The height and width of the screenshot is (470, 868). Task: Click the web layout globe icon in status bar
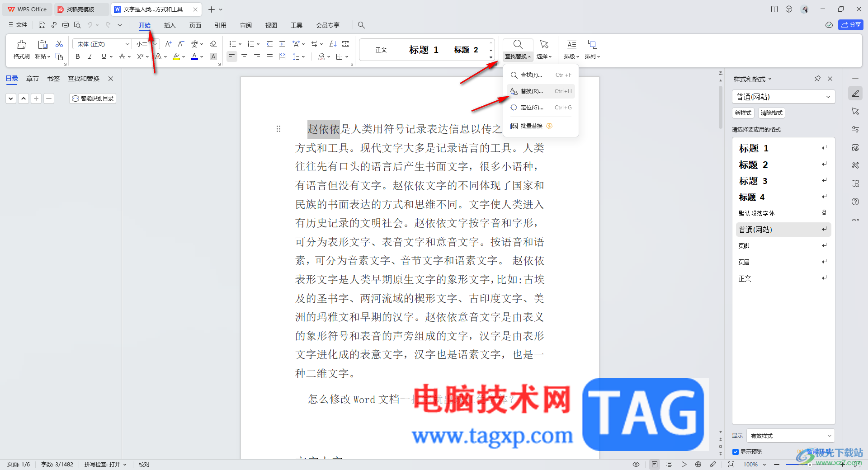[698, 464]
